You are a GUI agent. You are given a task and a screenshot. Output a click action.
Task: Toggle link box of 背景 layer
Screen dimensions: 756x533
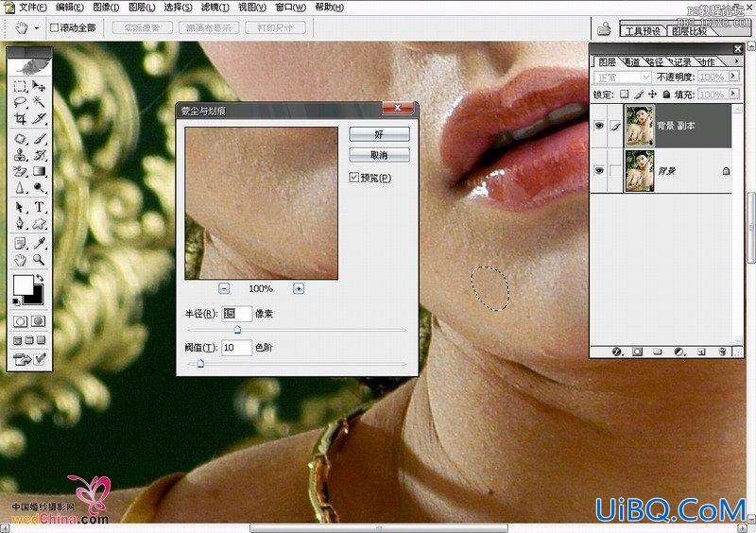tap(615, 170)
